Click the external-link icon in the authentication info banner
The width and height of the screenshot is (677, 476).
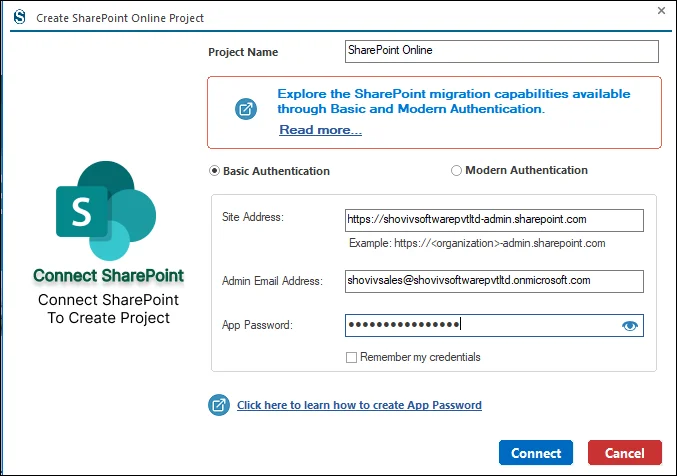246,109
